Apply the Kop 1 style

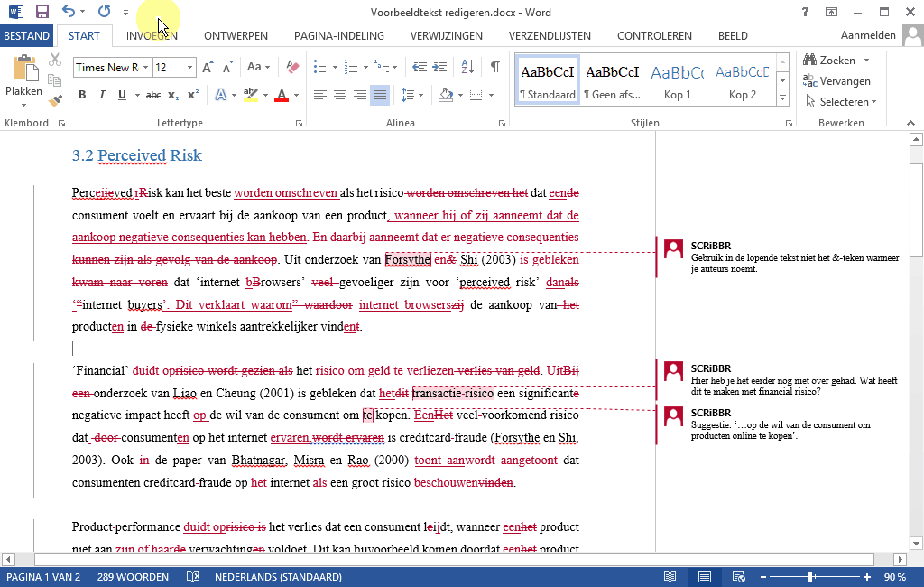(x=677, y=80)
